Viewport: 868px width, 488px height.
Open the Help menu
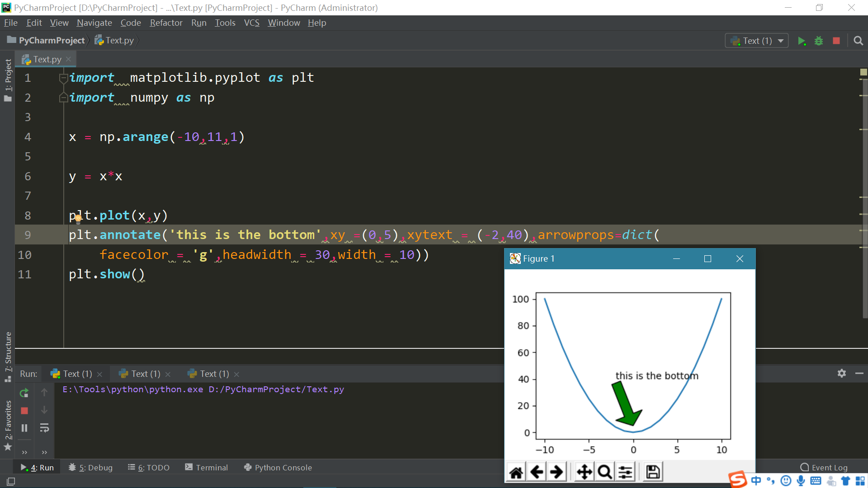[317, 23]
